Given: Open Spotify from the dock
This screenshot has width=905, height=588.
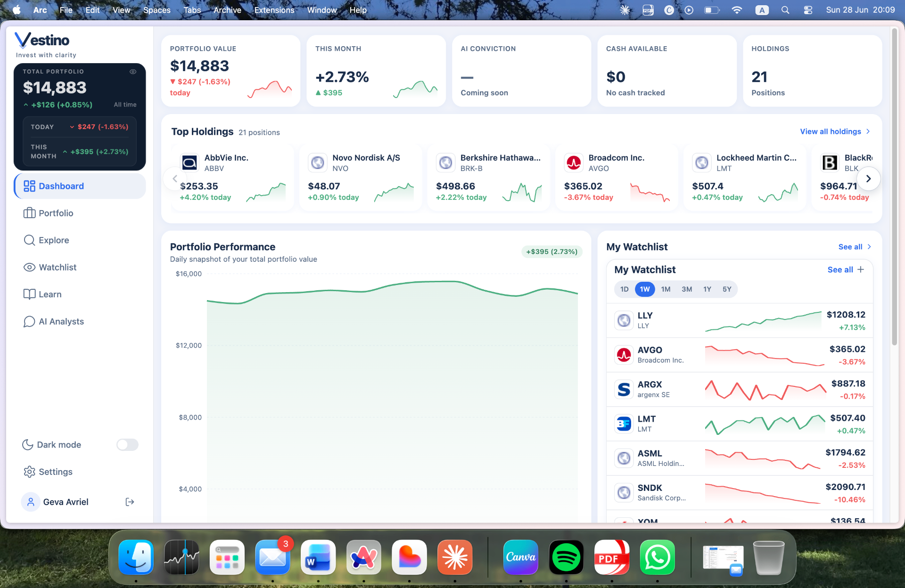Looking at the screenshot, I should click(566, 557).
